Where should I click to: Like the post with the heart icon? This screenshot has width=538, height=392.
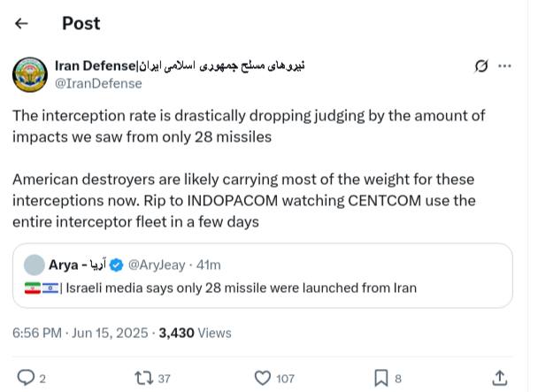point(262,378)
